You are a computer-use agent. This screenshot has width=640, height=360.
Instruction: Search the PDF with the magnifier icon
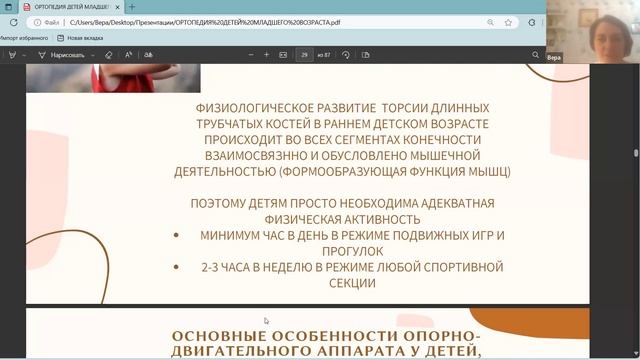[536, 55]
